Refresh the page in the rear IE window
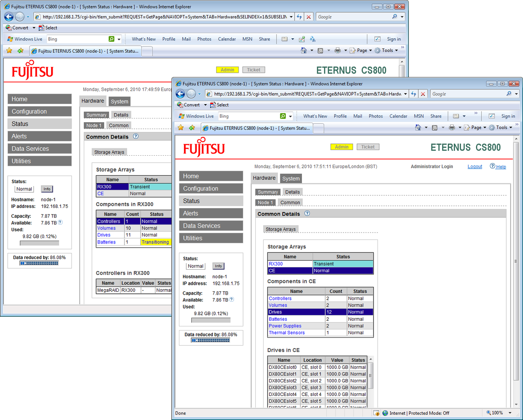The image size is (523, 420). point(299,17)
